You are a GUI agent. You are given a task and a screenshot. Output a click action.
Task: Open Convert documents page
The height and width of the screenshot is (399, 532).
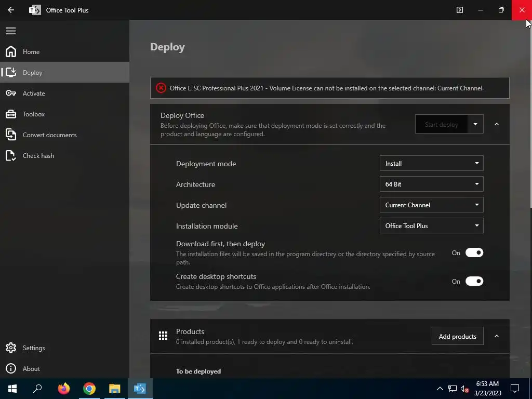pos(64,135)
